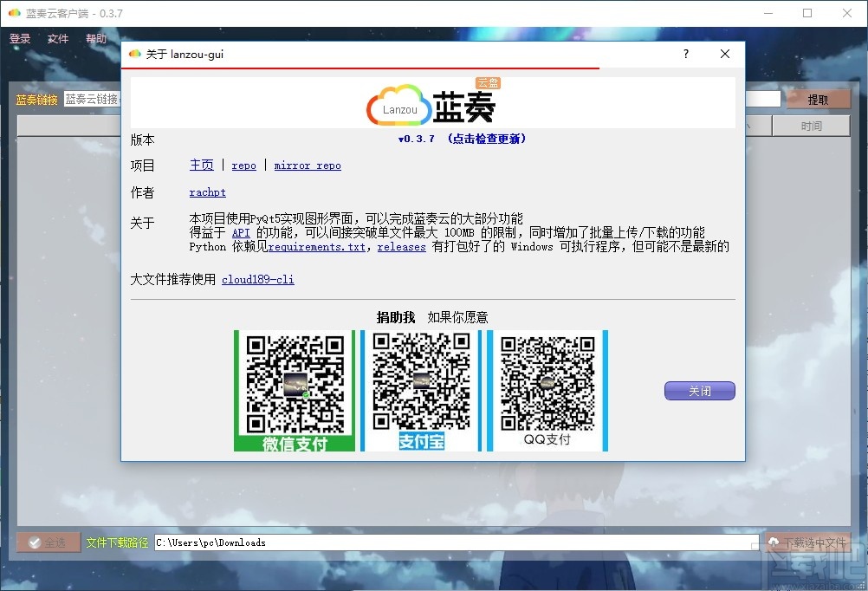The image size is (868, 591).
Task: Open the rachpt author link
Action: (207, 192)
